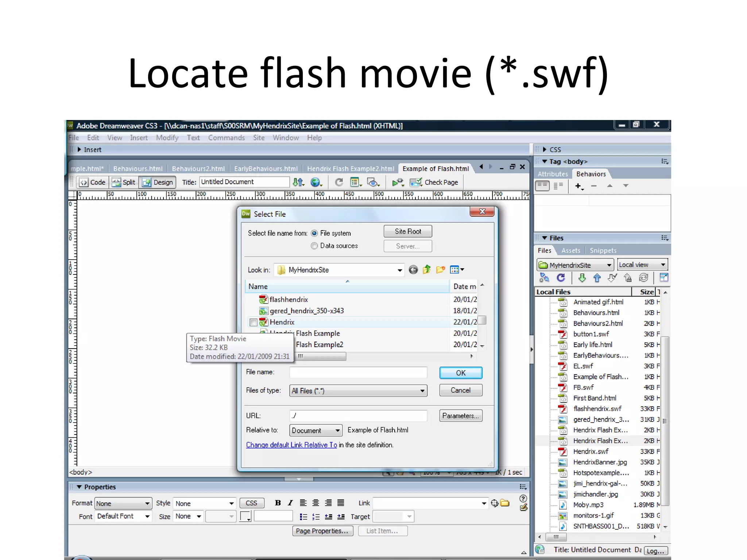Browse for link folder icon
The height and width of the screenshot is (560, 747).
coord(505,503)
